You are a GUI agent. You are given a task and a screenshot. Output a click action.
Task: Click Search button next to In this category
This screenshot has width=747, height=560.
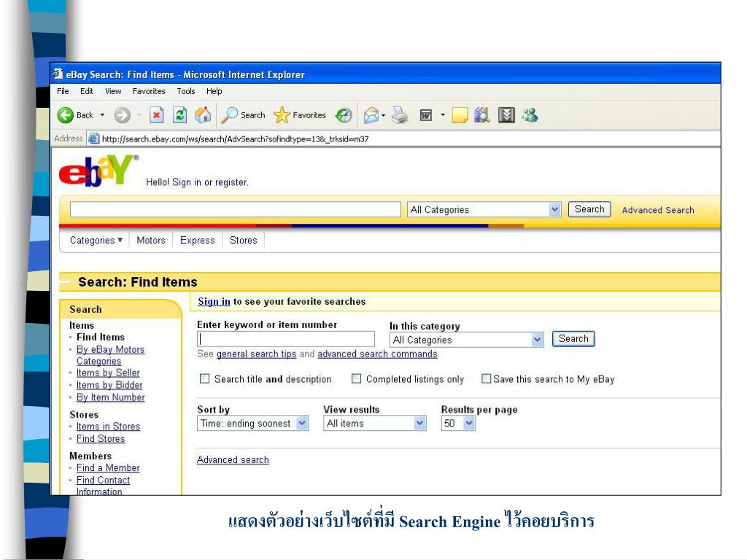573,338
